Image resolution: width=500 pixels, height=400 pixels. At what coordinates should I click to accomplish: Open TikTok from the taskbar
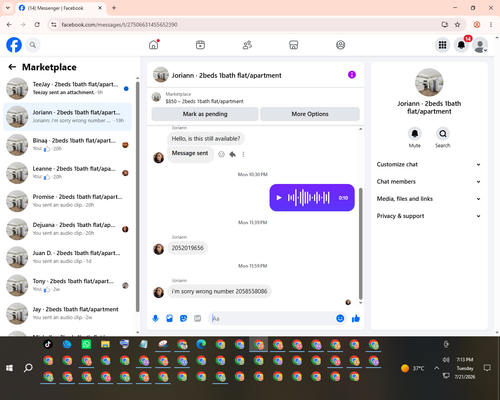coord(48,344)
